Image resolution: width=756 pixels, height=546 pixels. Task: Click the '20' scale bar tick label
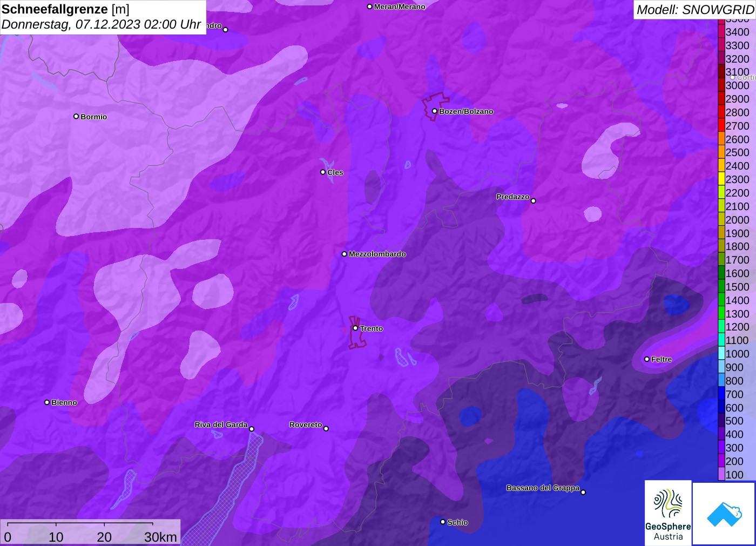click(104, 537)
